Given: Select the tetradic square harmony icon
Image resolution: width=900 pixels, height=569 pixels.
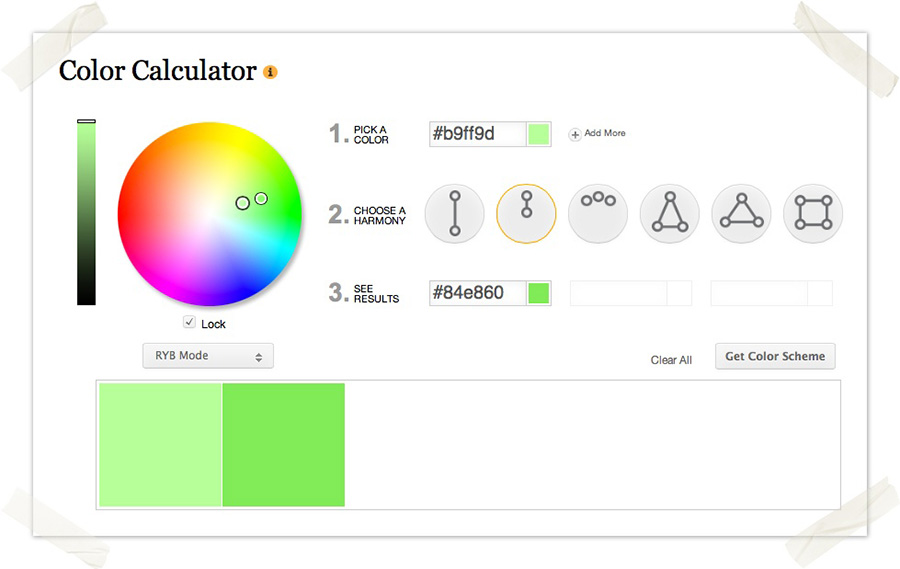Looking at the screenshot, I should (x=813, y=214).
